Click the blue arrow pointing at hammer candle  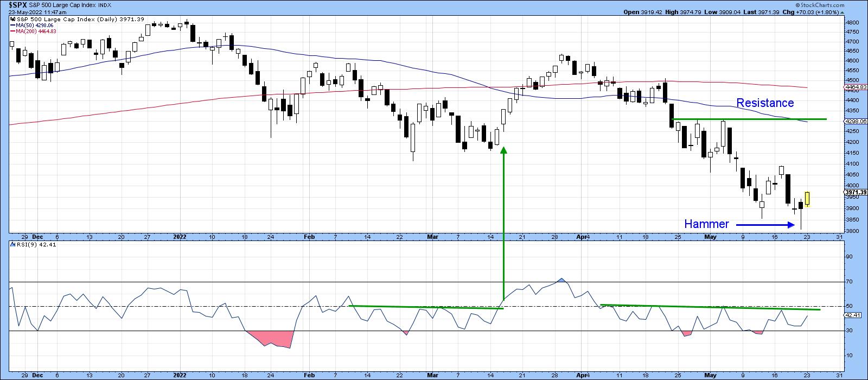tap(765, 224)
